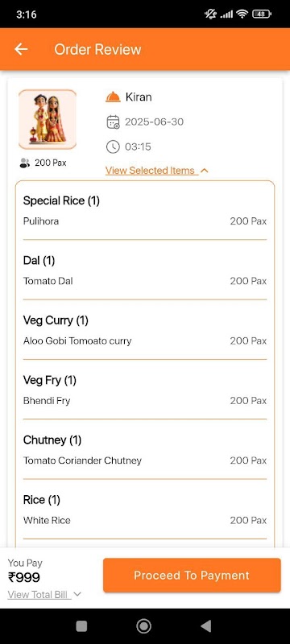The height and width of the screenshot is (644, 290).
Task: Collapse View Selected Items chevron
Action: (204, 171)
